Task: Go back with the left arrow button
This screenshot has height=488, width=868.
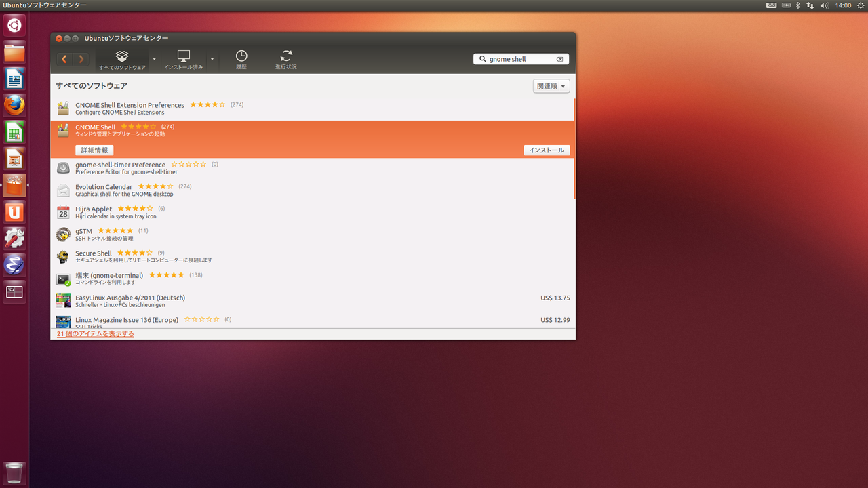Action: click(64, 59)
